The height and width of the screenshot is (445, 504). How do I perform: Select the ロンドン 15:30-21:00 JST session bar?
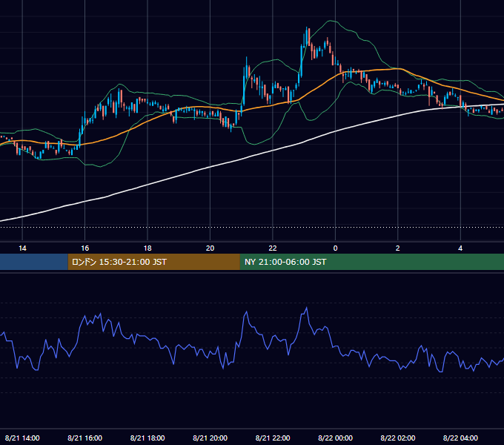tap(153, 262)
